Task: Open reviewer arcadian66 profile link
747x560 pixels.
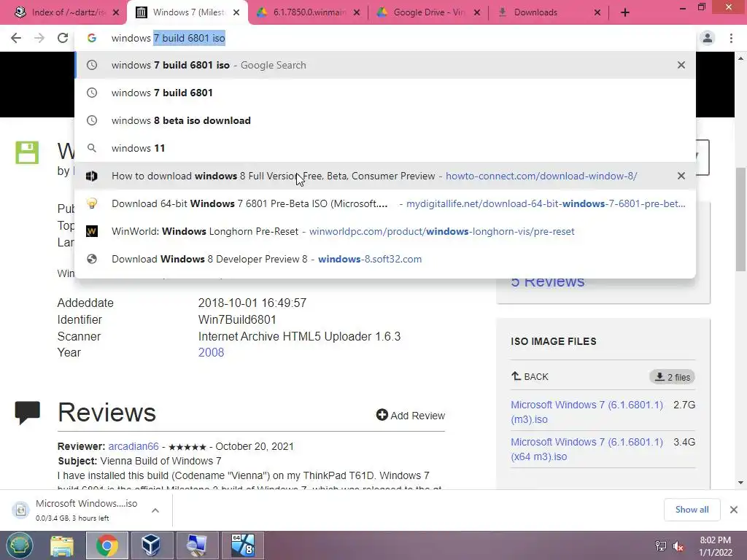Action: [x=133, y=446]
